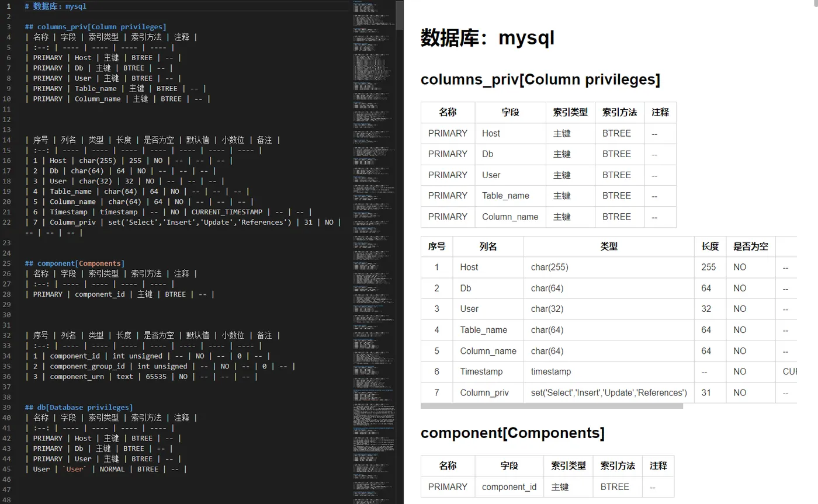Click the 'User | `User` | NORMAL' editor line
818x504 pixels.
click(x=106, y=469)
